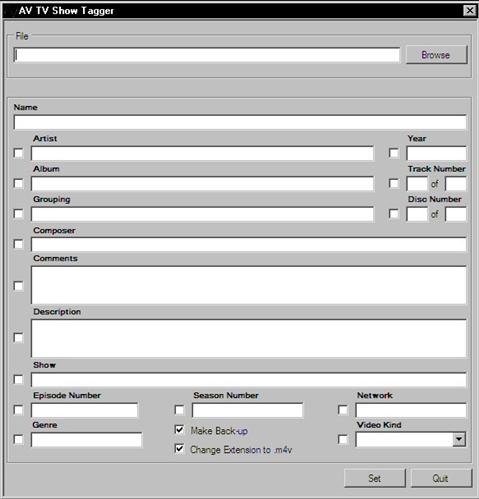Viewport: 479px width, 499px height.
Task: Check the Episode Number checkbox
Action: point(19,410)
